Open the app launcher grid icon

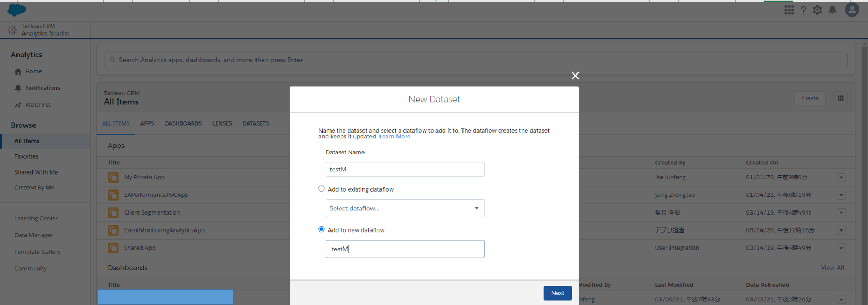[x=789, y=10]
